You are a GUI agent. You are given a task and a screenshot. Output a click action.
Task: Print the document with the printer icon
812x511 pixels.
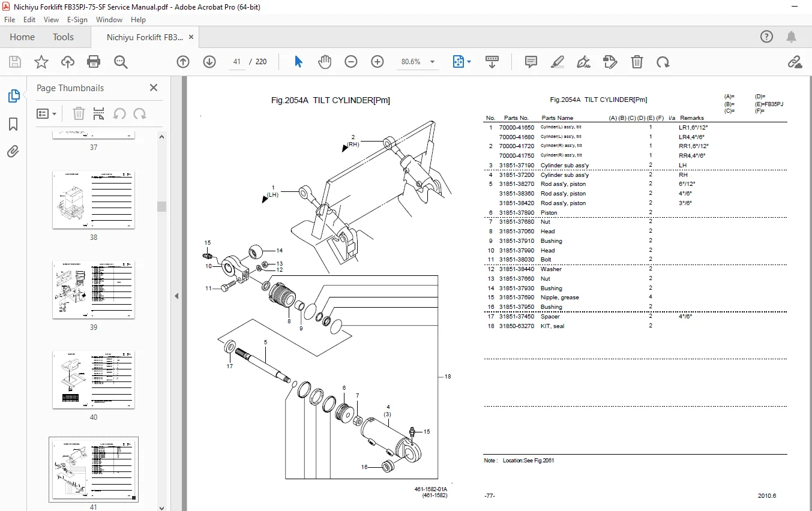coord(94,62)
